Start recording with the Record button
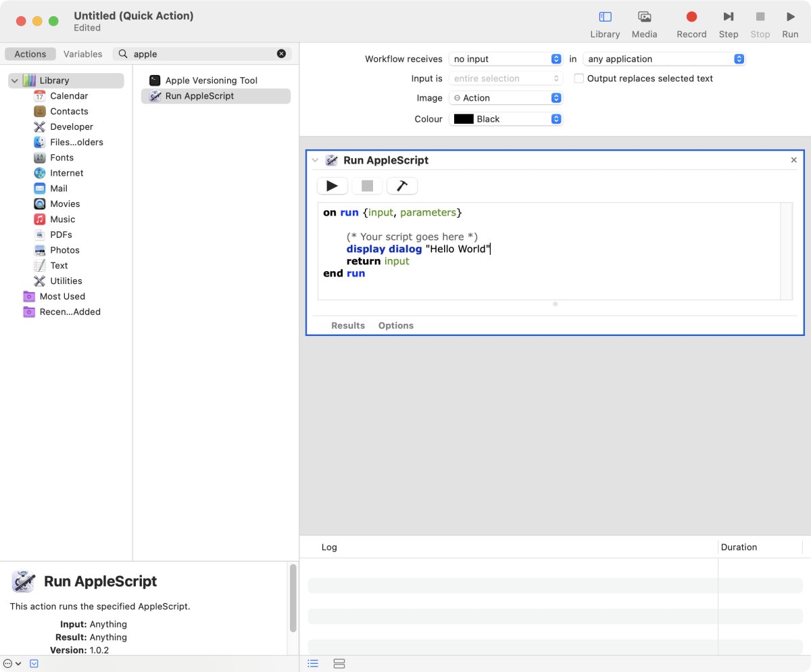811x672 pixels. [691, 24]
